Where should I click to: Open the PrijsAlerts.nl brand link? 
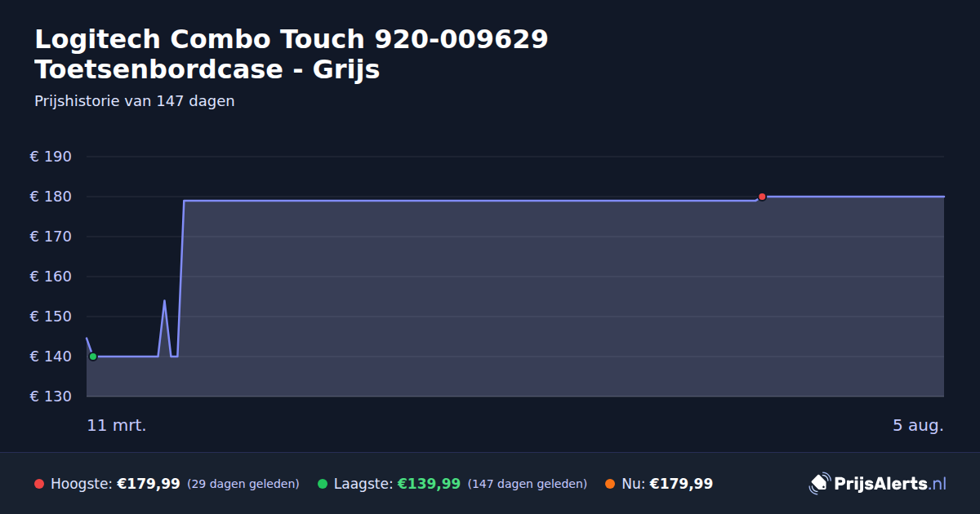click(x=878, y=484)
